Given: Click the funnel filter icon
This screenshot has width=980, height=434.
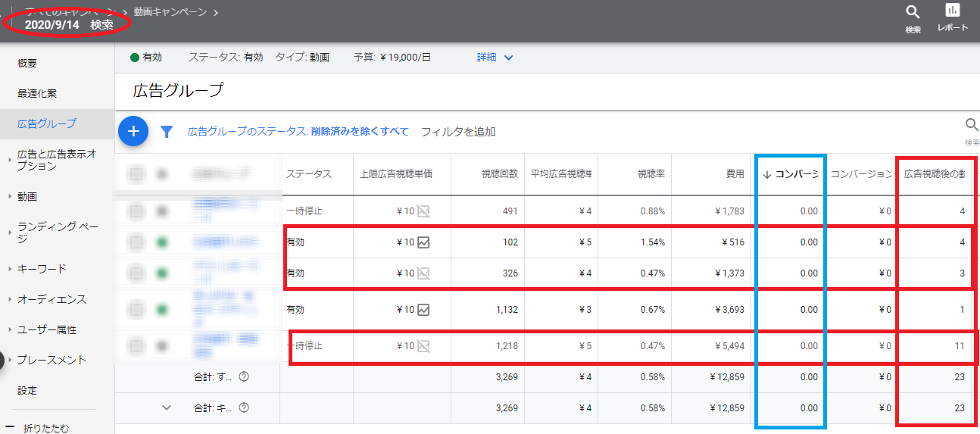Looking at the screenshot, I should pos(167,132).
